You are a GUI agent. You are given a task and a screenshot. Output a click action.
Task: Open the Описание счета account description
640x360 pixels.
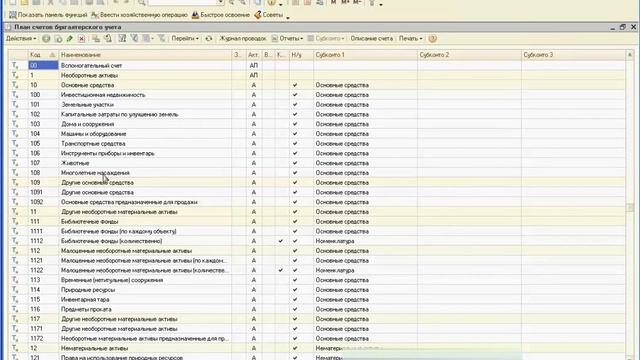tap(371, 39)
